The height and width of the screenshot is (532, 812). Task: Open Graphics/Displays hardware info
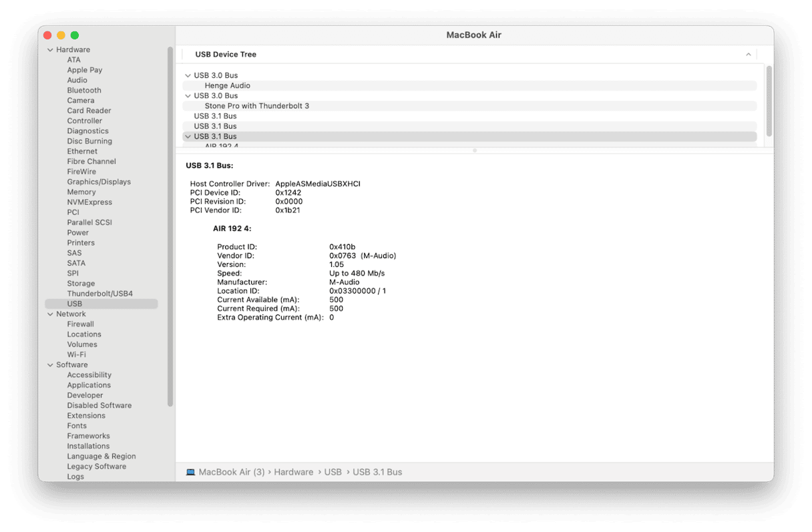[x=99, y=182]
